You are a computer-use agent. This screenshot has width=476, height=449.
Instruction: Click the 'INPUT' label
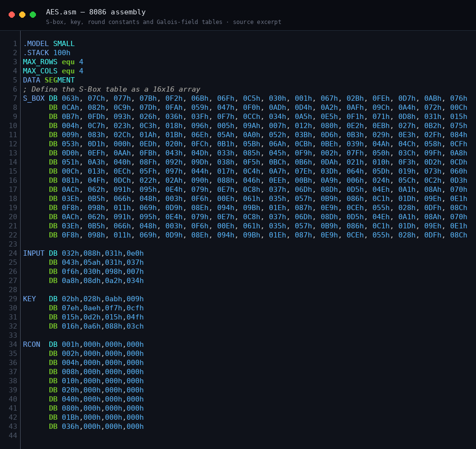pyautogui.click(x=34, y=253)
